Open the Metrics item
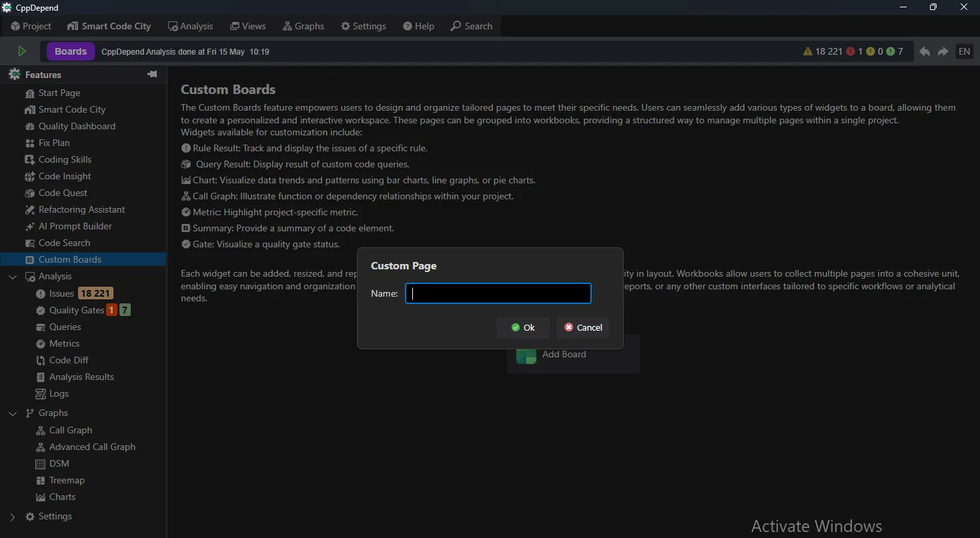Screen dimensions: 980x538 pyautogui.click(x=57, y=343)
